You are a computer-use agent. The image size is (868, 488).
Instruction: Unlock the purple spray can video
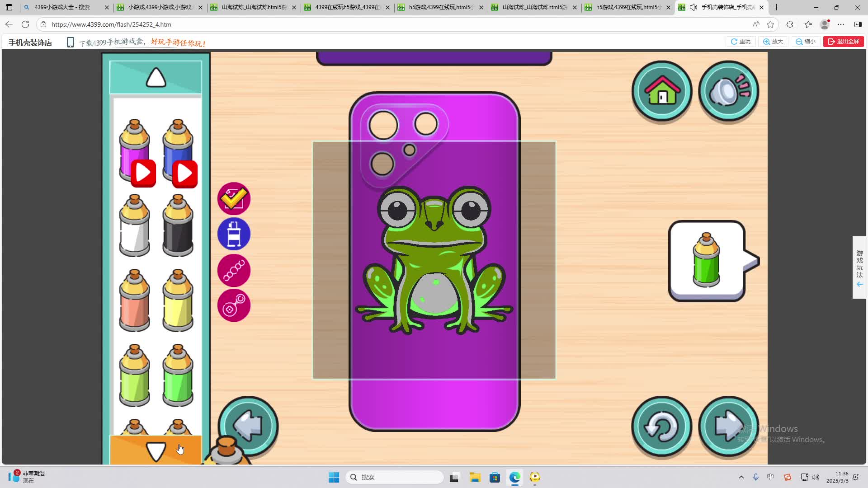143,173
